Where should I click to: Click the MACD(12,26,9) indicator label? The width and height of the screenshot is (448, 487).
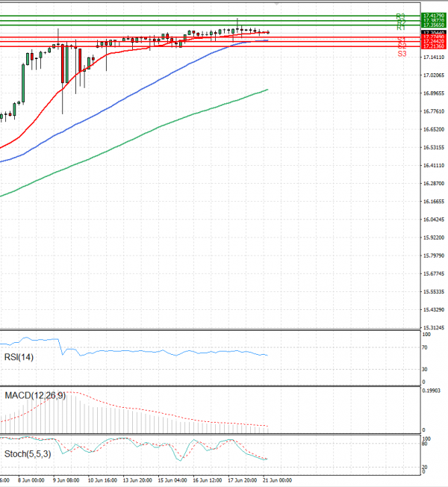coord(35,395)
